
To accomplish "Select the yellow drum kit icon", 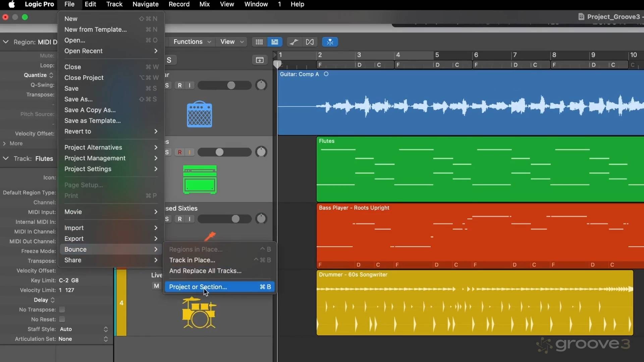I will (199, 312).
